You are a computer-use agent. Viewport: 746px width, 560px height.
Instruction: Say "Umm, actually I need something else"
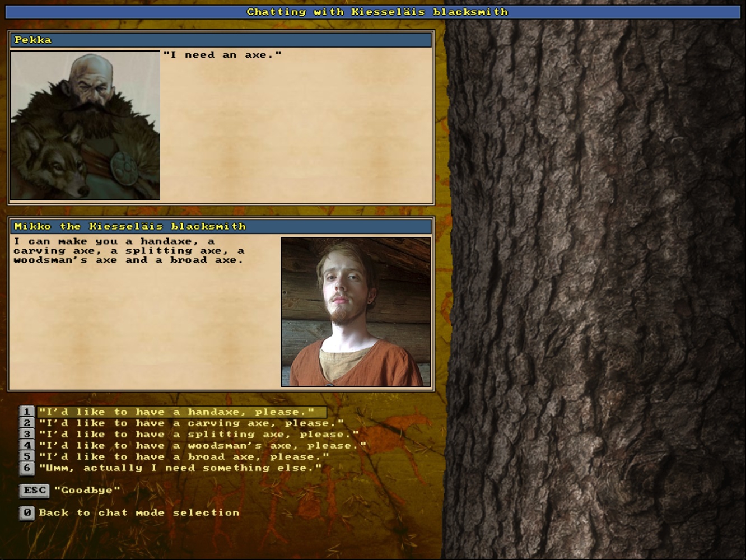[x=180, y=468]
